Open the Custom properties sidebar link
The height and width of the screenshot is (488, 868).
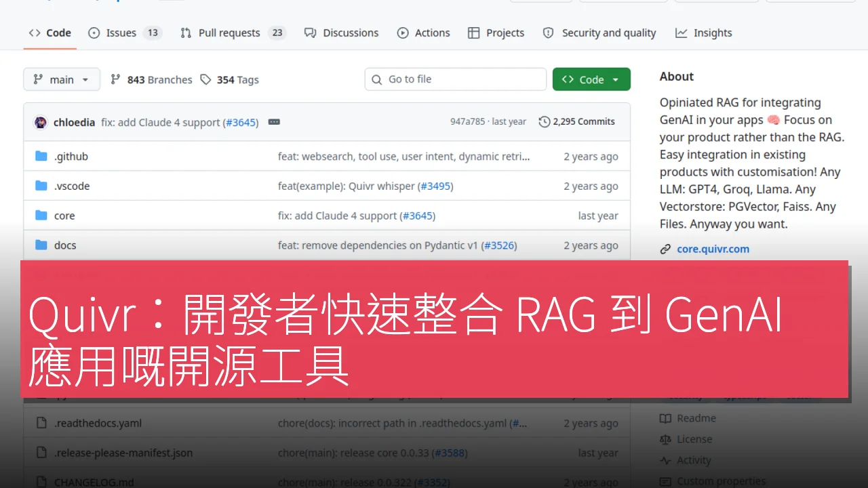[x=721, y=481]
